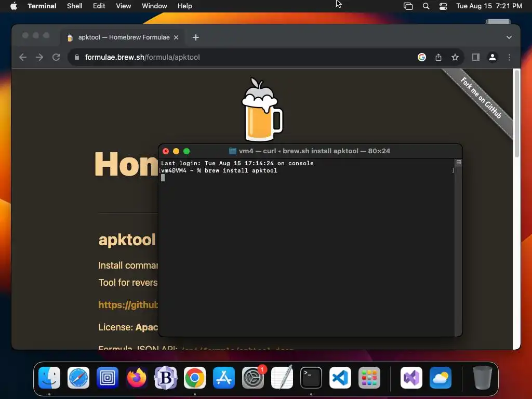Open the Apple menu
The image size is (532, 399).
(x=14, y=6)
